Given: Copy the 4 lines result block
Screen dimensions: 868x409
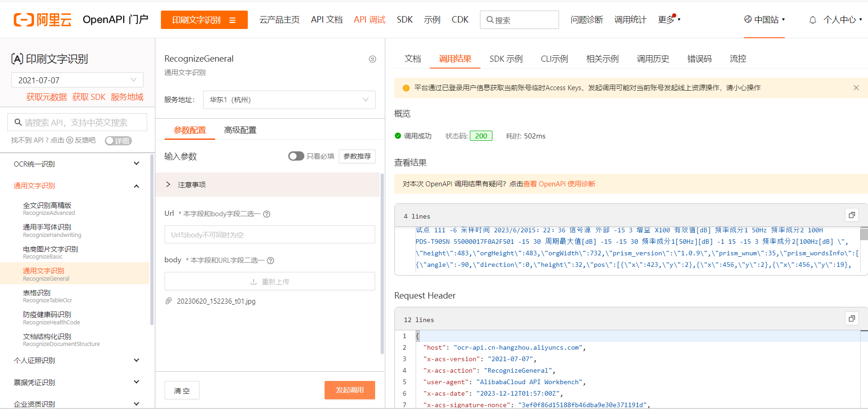Looking at the screenshot, I should coord(852,215).
